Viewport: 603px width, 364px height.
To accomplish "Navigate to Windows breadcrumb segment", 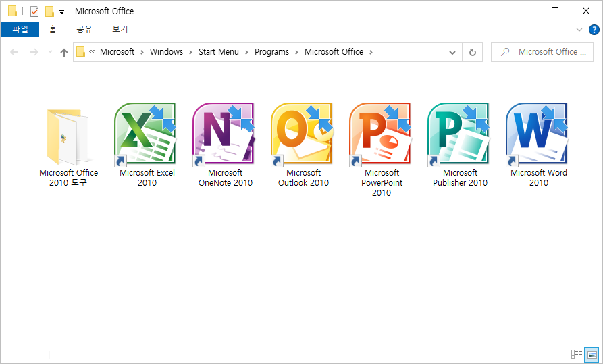I will 167,51.
